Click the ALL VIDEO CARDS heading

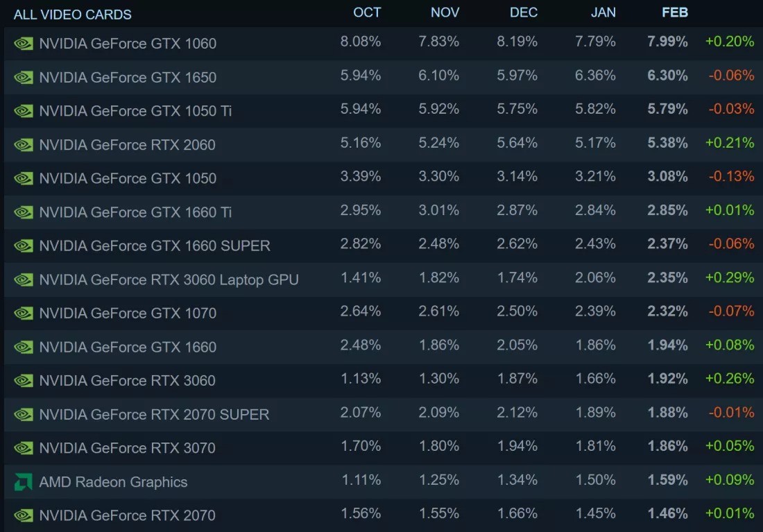tap(72, 14)
